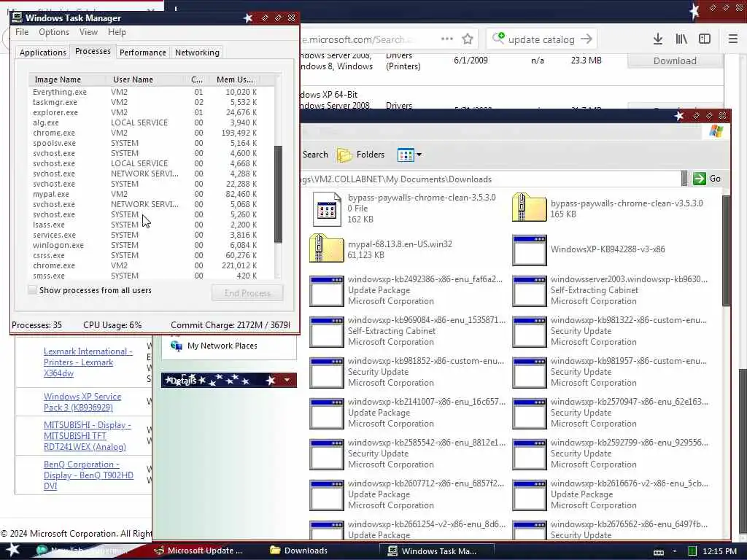Select the mypal.exe process row

pos(145,194)
